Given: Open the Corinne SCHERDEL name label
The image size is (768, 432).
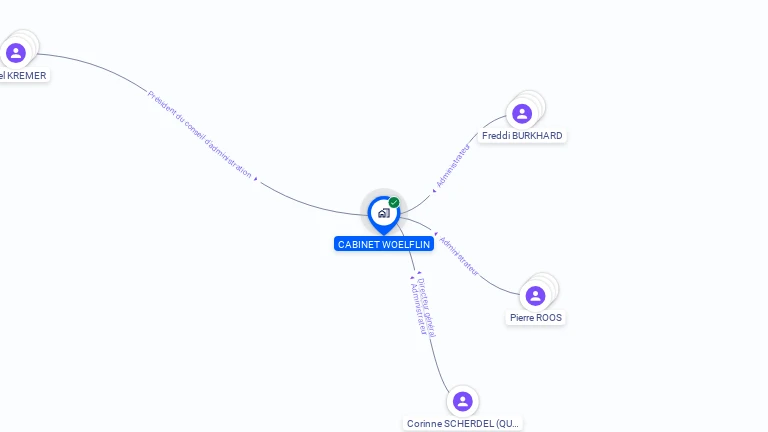Looking at the screenshot, I should [x=462, y=424].
